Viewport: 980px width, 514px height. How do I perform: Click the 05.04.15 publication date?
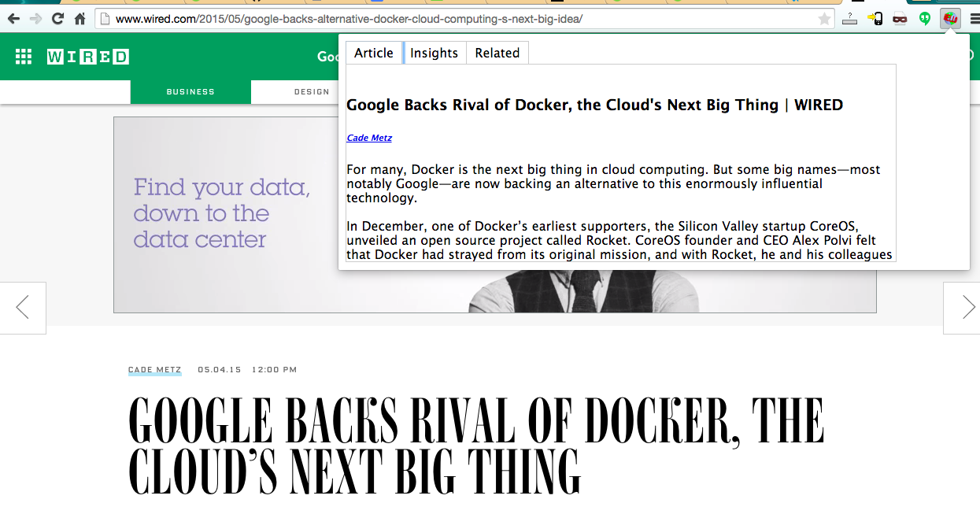pyautogui.click(x=220, y=370)
